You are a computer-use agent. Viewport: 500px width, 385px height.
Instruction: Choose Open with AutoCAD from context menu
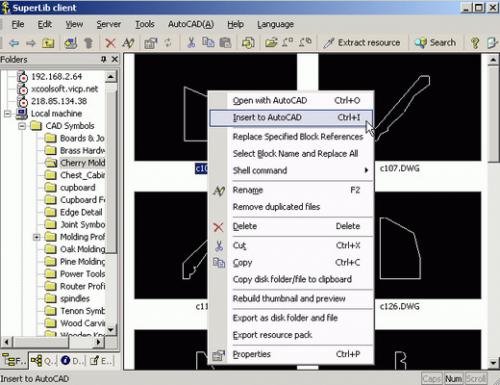coord(291,100)
